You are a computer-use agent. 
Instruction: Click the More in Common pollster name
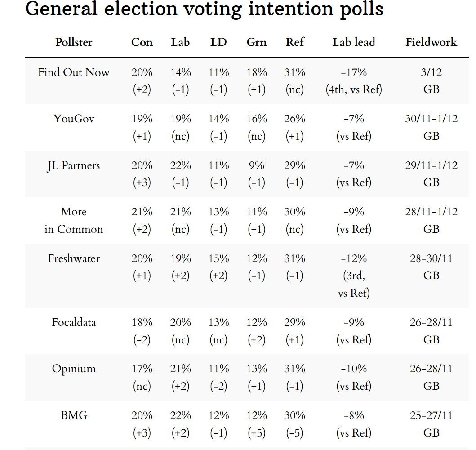[74, 220]
